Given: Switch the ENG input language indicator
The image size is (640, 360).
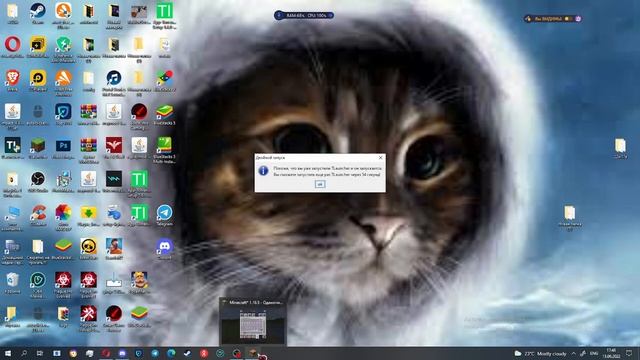Looking at the screenshot, I should pyautogui.click(x=594, y=353).
